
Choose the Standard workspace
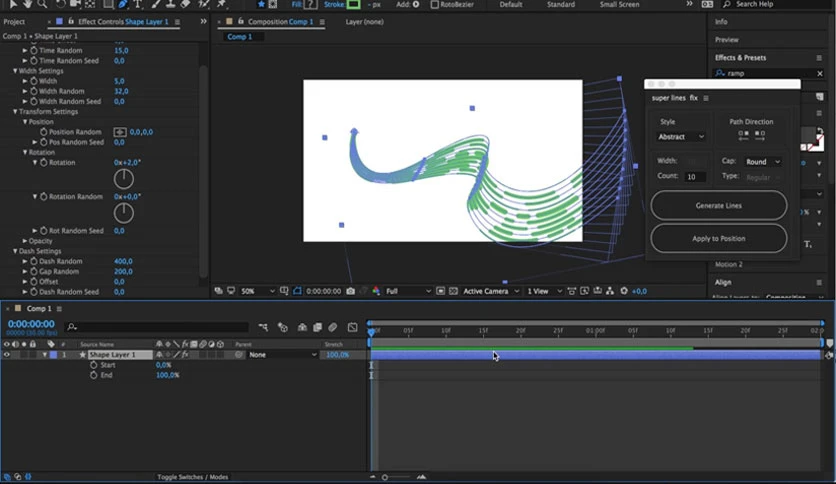(561, 4)
